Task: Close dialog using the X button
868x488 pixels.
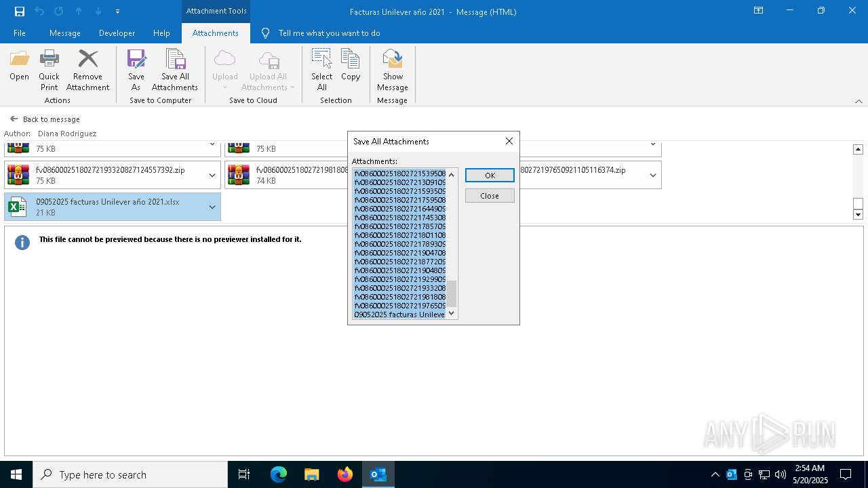Action: (x=509, y=141)
